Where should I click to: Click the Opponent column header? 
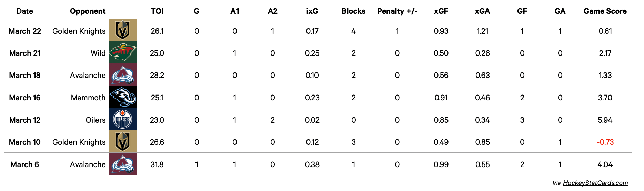[88, 11]
